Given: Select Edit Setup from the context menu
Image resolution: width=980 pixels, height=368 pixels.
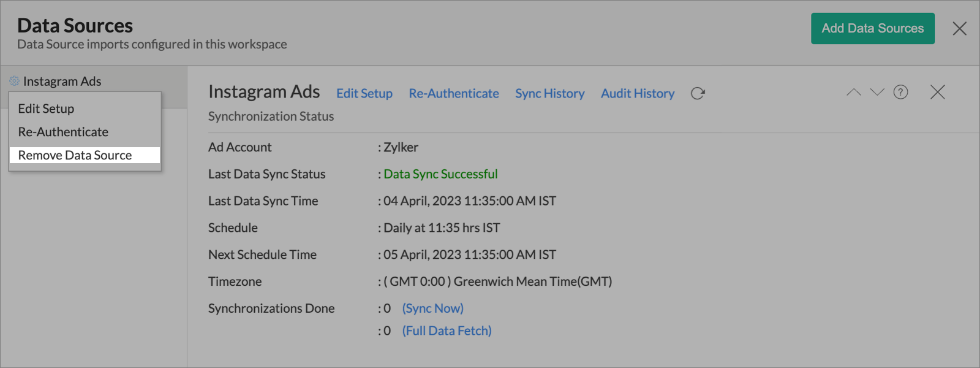Looking at the screenshot, I should click(46, 109).
